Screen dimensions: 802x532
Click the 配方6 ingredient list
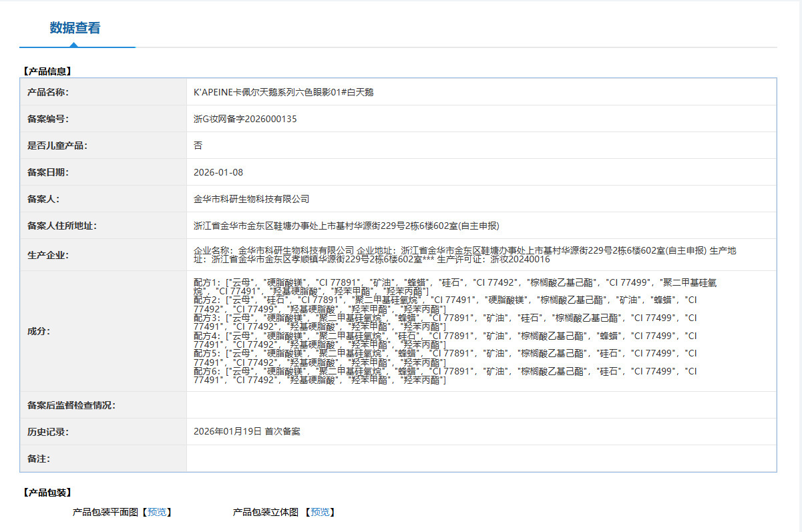[x=445, y=376]
